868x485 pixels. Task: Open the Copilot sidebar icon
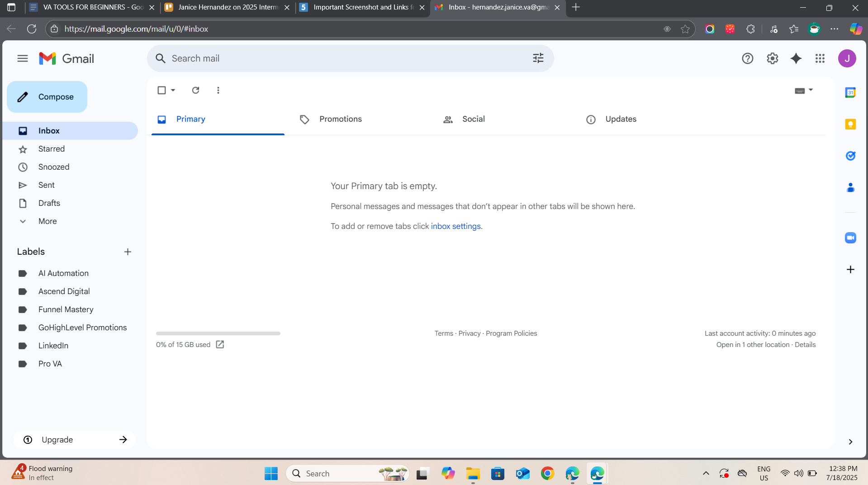coord(855,29)
